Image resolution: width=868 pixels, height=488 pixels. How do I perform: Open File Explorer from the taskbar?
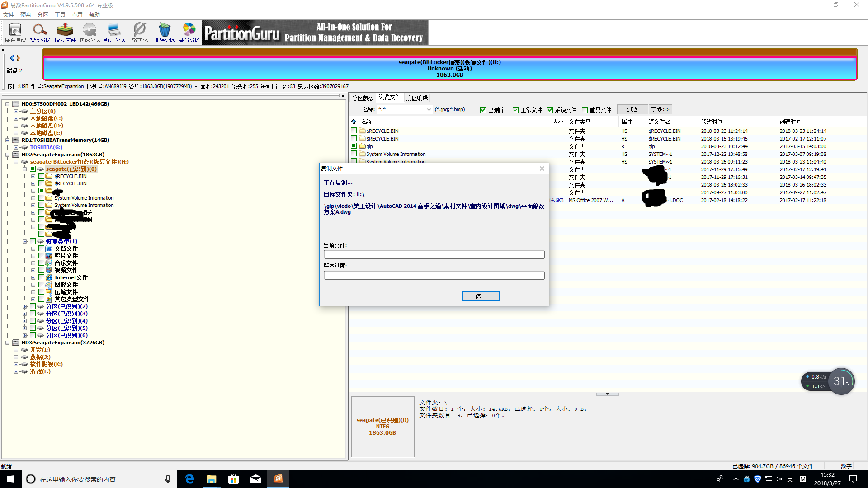pos(211,479)
